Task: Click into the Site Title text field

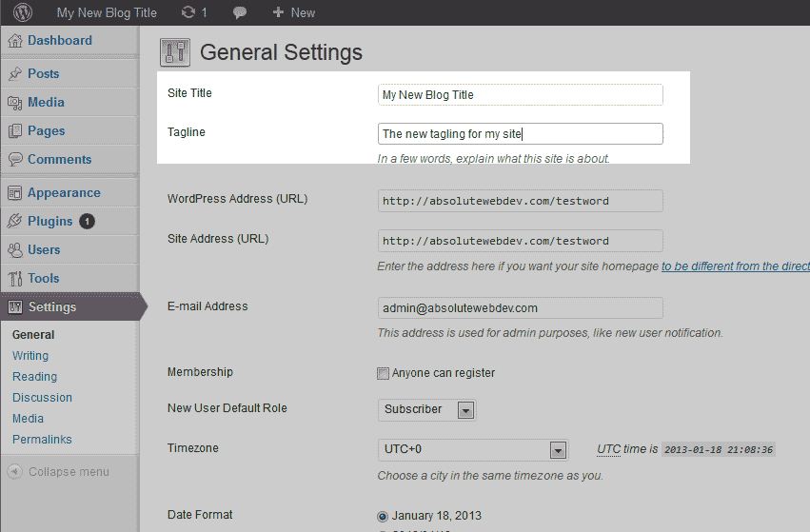Action: (x=521, y=95)
